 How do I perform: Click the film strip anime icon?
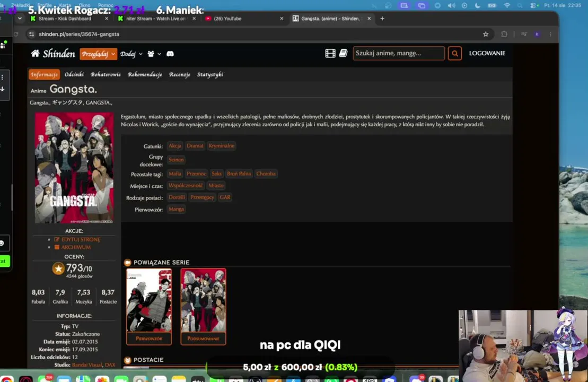pyautogui.click(x=330, y=53)
